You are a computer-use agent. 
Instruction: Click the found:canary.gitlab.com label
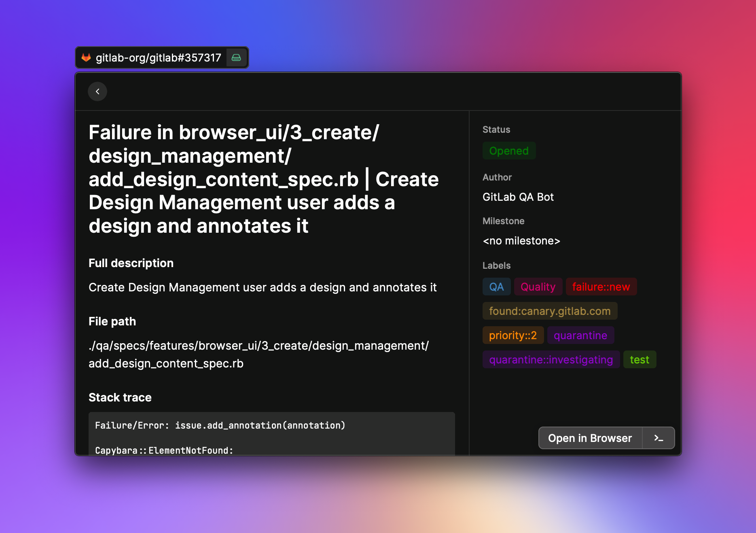click(550, 311)
